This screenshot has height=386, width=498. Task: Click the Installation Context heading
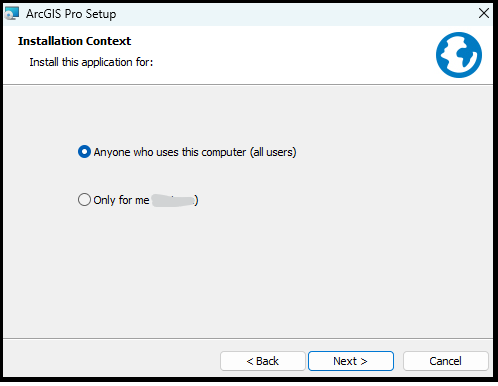(x=74, y=41)
